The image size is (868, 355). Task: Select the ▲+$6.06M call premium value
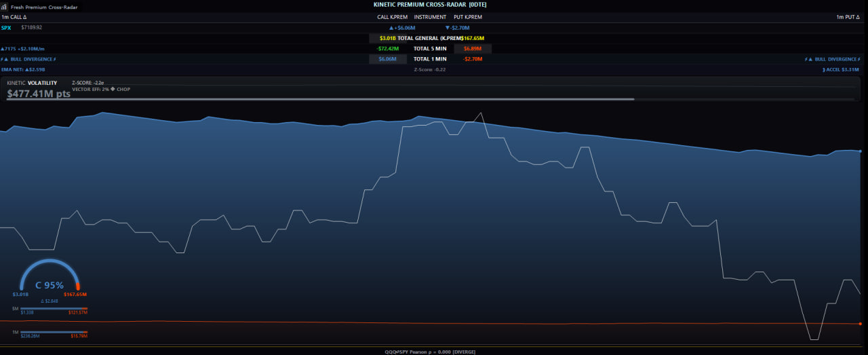(402, 28)
